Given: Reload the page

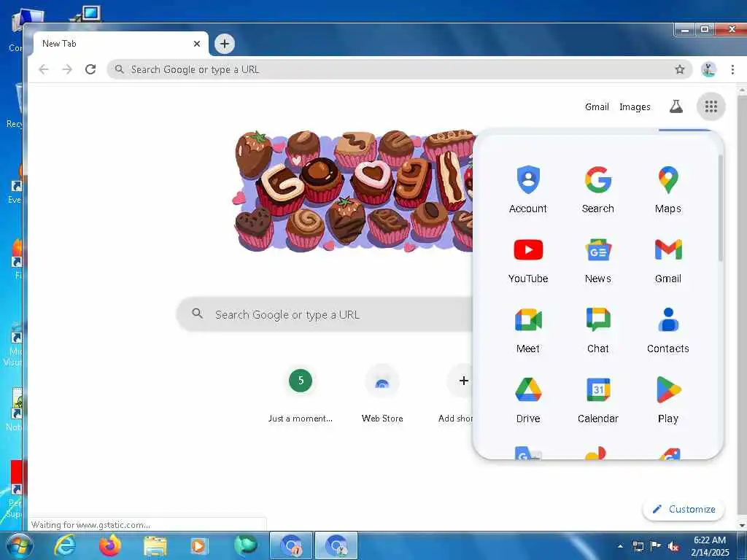Looking at the screenshot, I should [x=90, y=69].
